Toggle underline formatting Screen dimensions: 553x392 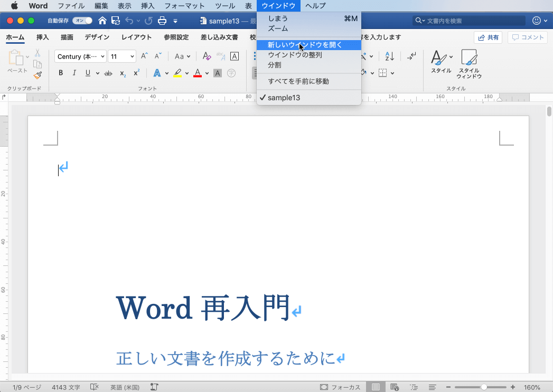pos(88,73)
